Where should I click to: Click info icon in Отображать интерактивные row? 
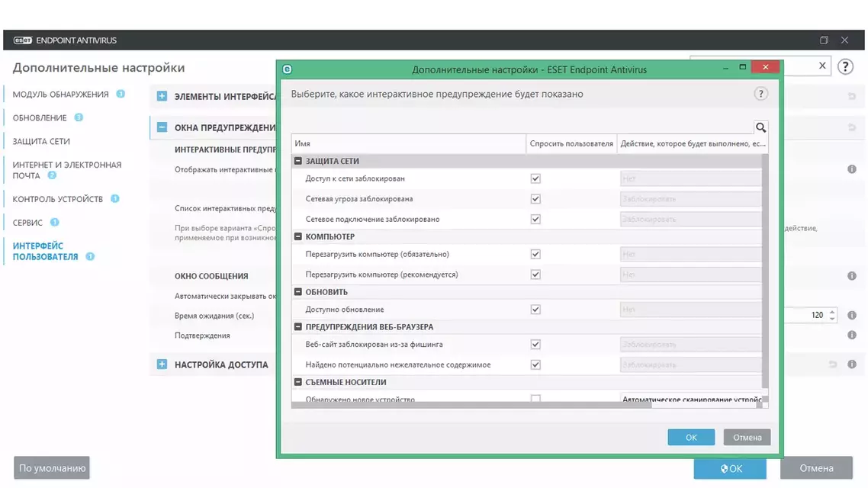[852, 169]
